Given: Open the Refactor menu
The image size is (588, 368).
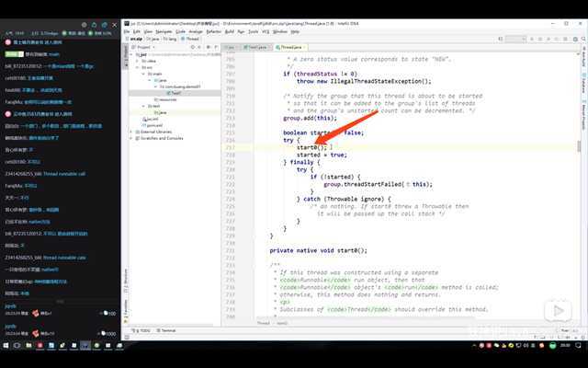Looking at the screenshot, I should pyautogui.click(x=214, y=32).
